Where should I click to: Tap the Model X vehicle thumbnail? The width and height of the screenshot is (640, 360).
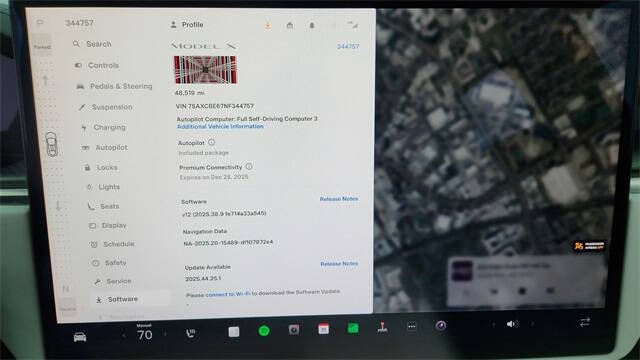pyautogui.click(x=205, y=70)
